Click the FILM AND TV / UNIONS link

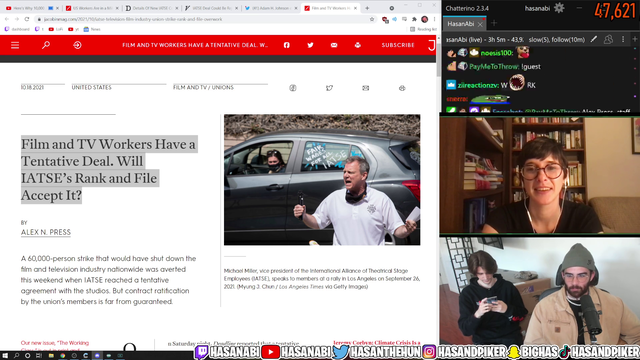coord(203,87)
